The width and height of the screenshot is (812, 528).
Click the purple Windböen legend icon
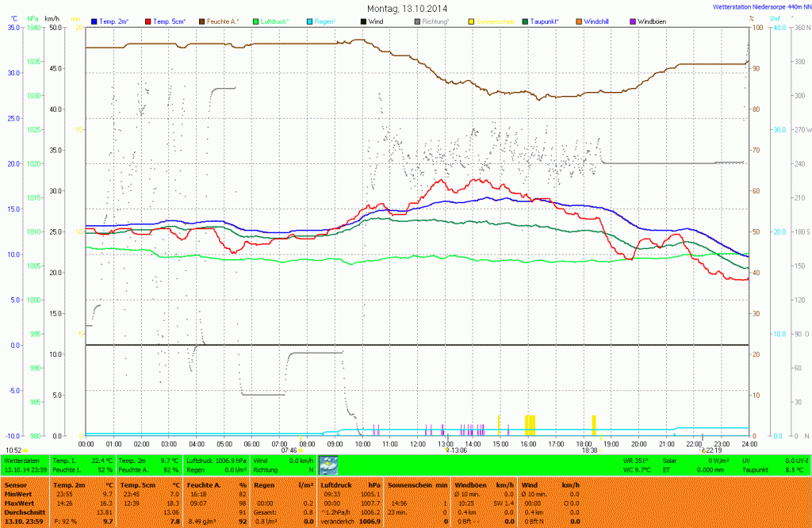tap(633, 21)
